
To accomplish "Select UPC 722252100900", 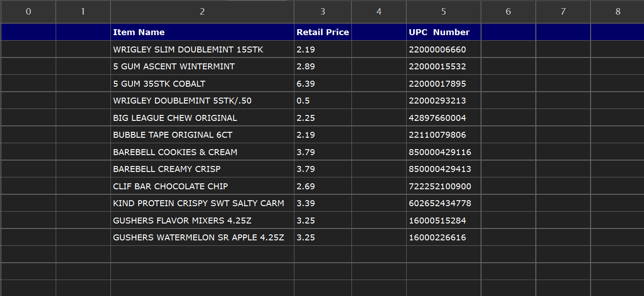I will tap(444, 186).
